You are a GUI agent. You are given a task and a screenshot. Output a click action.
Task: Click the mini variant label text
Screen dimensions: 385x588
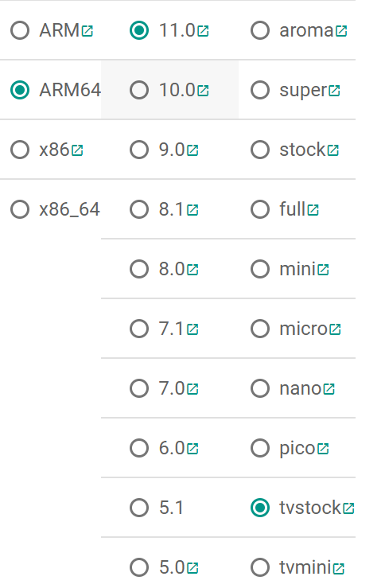(297, 269)
